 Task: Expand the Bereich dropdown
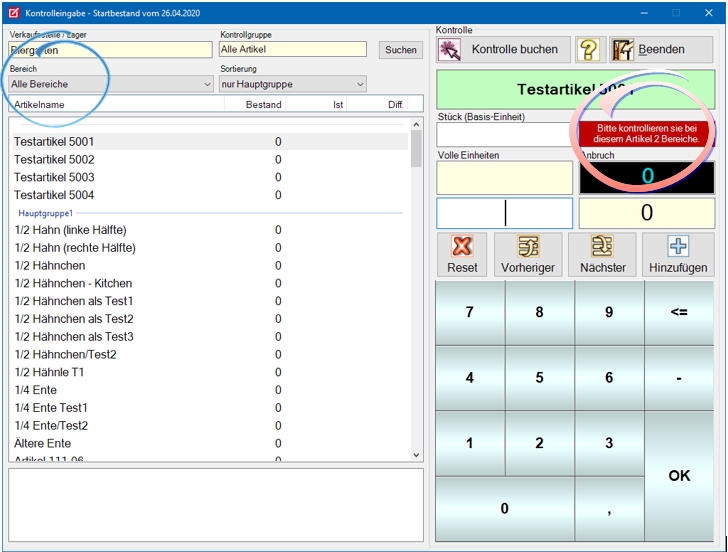207,85
